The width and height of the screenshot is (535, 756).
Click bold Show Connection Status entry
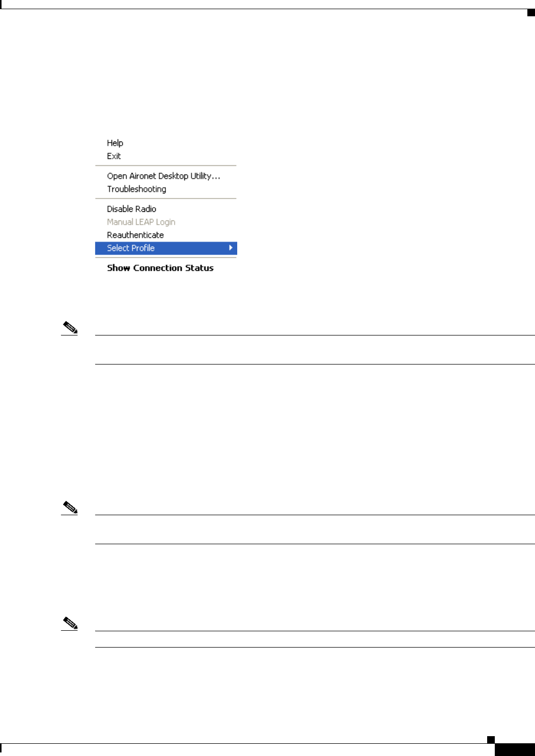tap(160, 268)
